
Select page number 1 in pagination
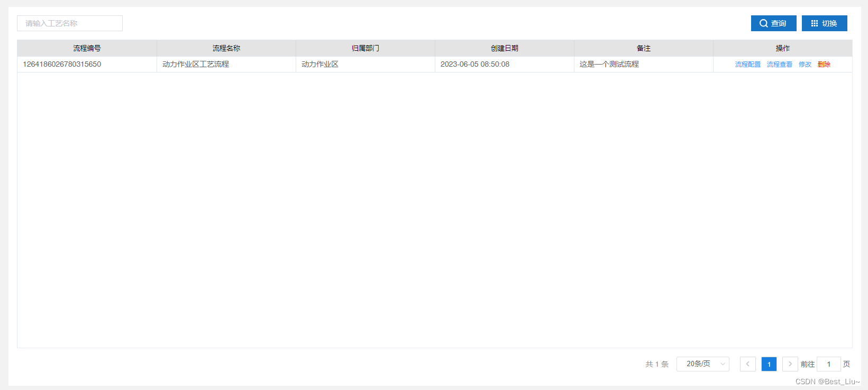tap(769, 364)
